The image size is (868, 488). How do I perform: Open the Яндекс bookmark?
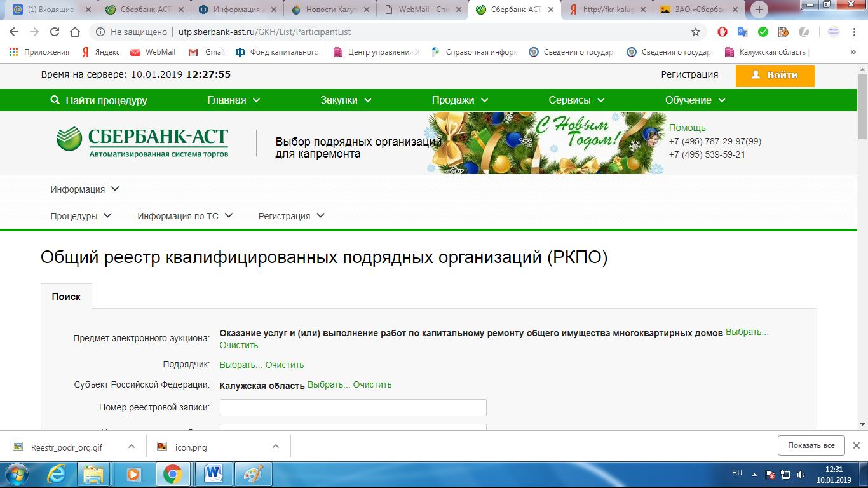point(100,52)
